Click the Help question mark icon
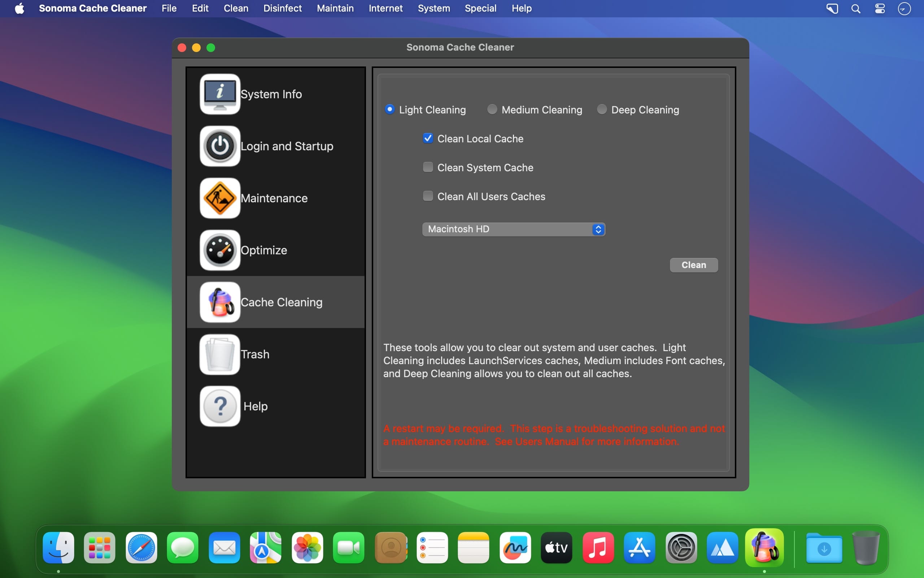Viewport: 924px width, 578px height. coord(220,406)
